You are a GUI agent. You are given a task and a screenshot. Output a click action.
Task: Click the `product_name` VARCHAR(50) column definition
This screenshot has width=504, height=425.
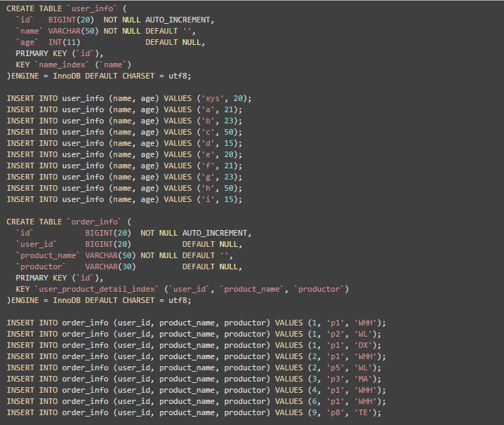pos(124,256)
